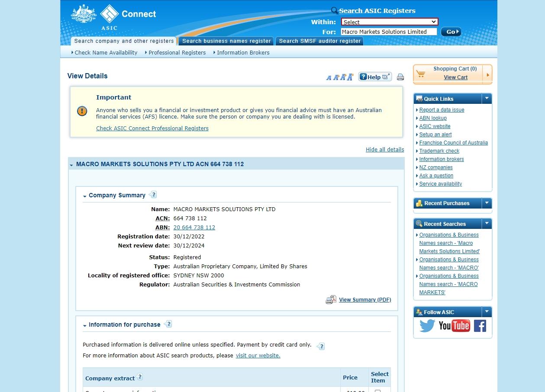Click the shopping cart icon
The image size is (545, 392).
pyautogui.click(x=421, y=74)
